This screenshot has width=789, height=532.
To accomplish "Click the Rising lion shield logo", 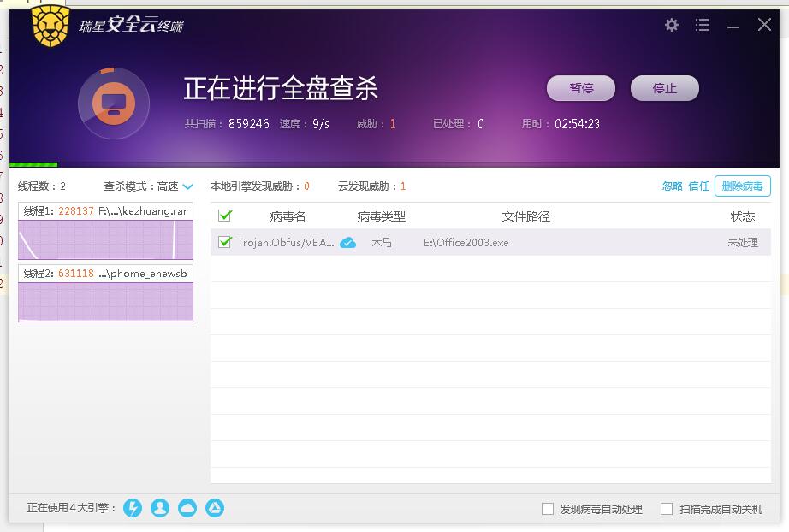I will [x=50, y=26].
